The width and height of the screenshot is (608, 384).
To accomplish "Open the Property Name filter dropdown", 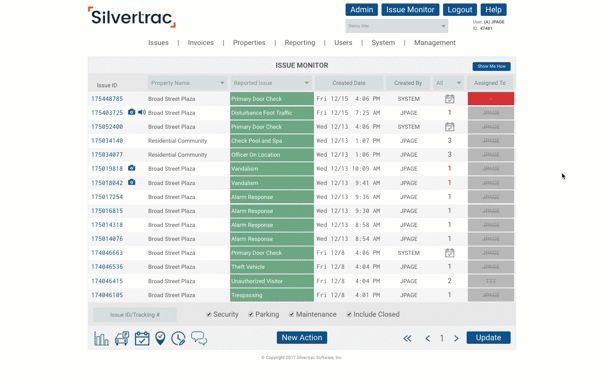I will click(x=187, y=83).
